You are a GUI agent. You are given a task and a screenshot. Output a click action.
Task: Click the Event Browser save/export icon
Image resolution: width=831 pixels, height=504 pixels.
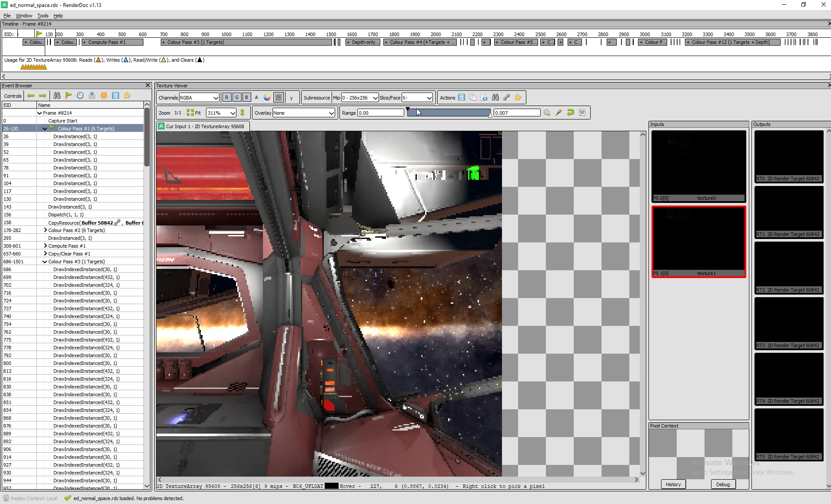click(x=116, y=96)
